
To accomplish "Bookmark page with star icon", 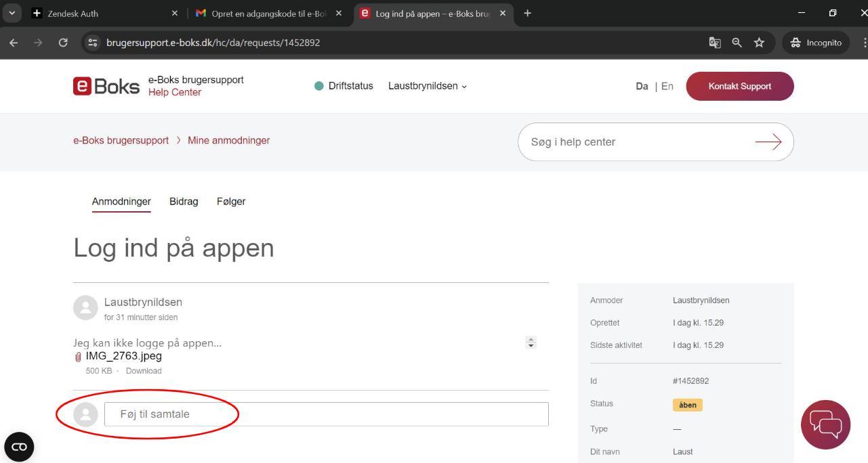I will (760, 43).
